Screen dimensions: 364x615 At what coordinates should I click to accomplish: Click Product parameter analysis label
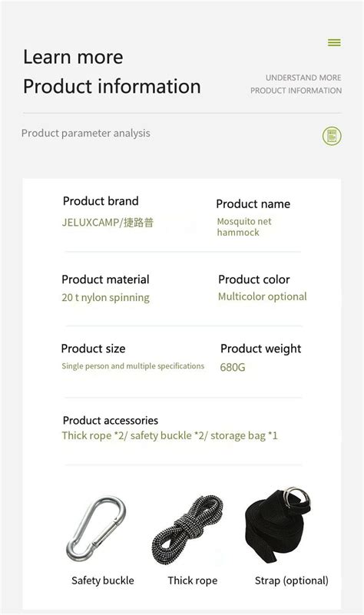click(85, 134)
